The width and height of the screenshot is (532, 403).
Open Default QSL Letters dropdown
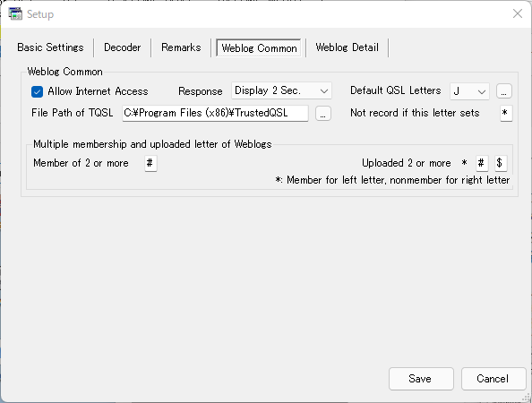click(x=469, y=91)
